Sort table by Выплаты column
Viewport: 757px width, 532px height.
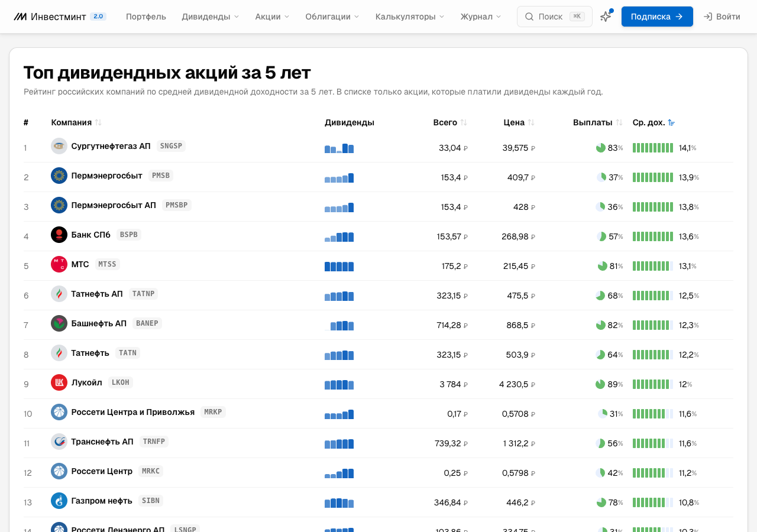point(598,122)
